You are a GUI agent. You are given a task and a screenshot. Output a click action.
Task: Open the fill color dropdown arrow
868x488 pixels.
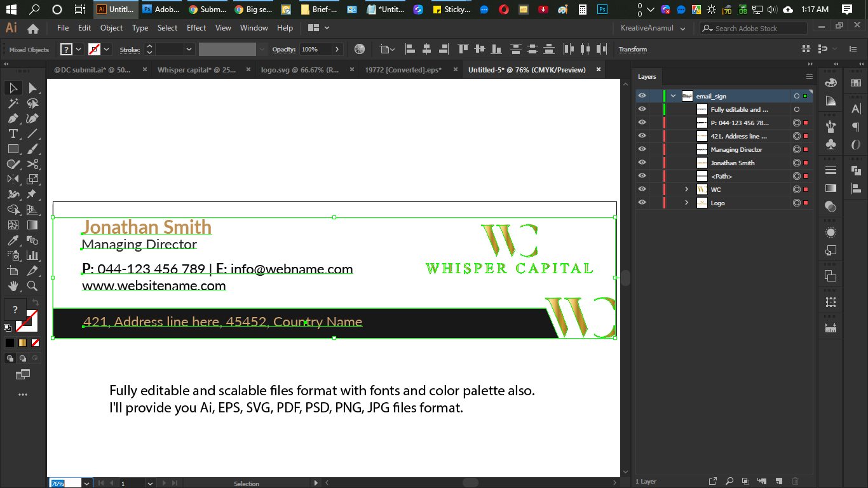pos(79,49)
